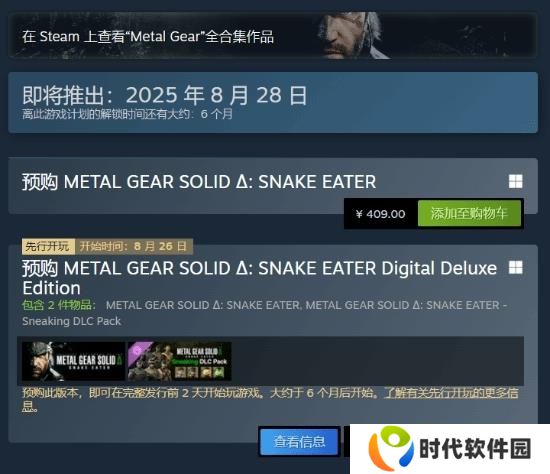Click the Windows platform icon beside standard edition
This screenshot has width=550, height=474.
(516, 181)
